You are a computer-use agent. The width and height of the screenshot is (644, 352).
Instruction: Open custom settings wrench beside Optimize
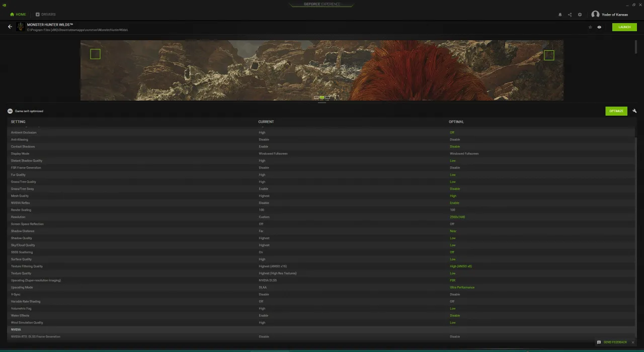634,111
